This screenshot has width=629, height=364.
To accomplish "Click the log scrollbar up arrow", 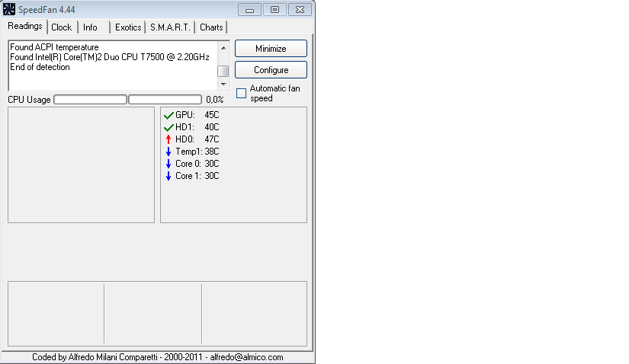I will click(x=223, y=48).
